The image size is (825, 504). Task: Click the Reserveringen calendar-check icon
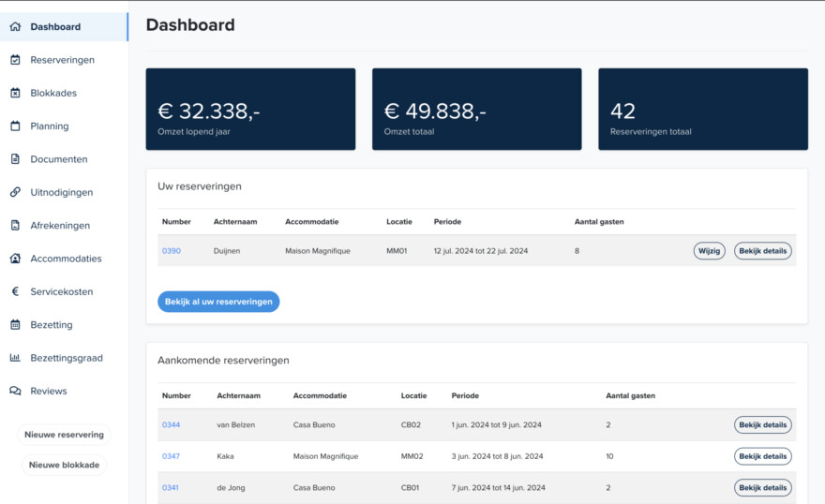pos(15,60)
